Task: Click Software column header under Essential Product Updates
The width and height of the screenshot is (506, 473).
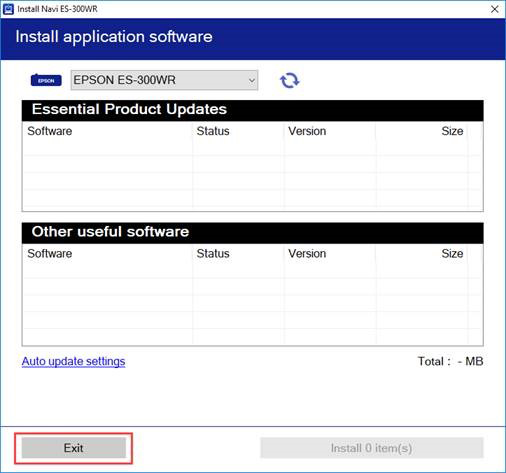Action: (50, 131)
